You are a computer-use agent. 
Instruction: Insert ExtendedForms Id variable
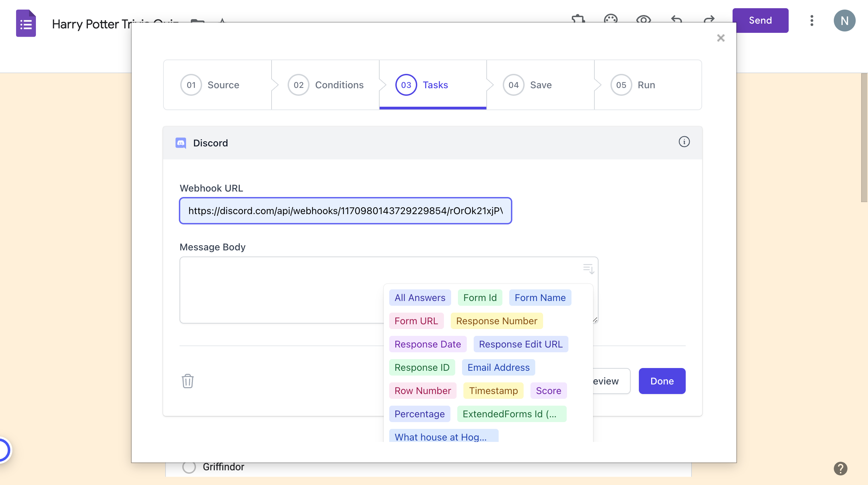click(512, 414)
